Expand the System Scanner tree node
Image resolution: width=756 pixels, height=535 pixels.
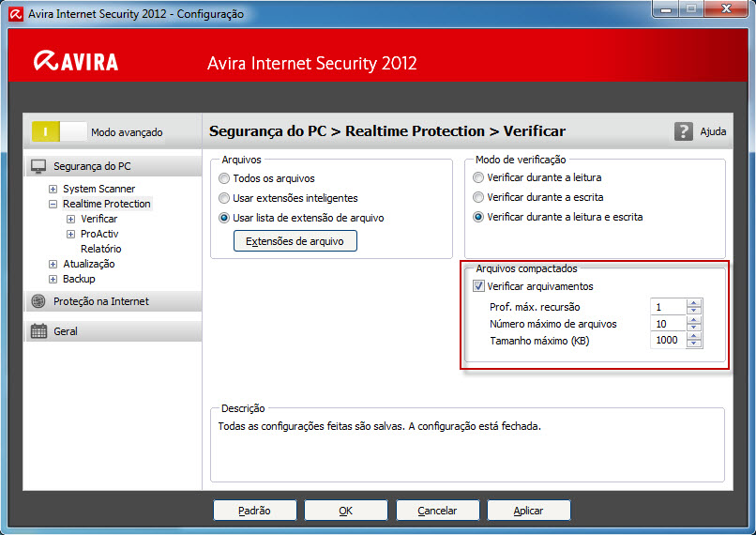pyautogui.click(x=53, y=189)
